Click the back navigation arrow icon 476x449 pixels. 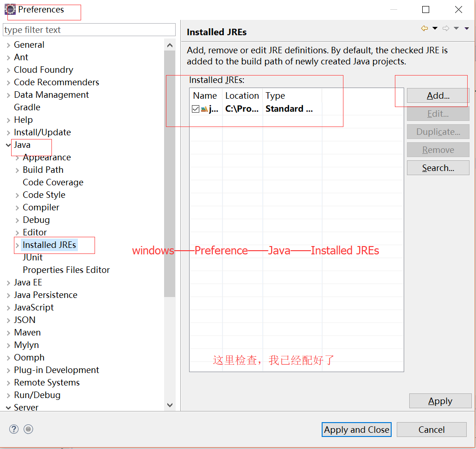tap(425, 28)
